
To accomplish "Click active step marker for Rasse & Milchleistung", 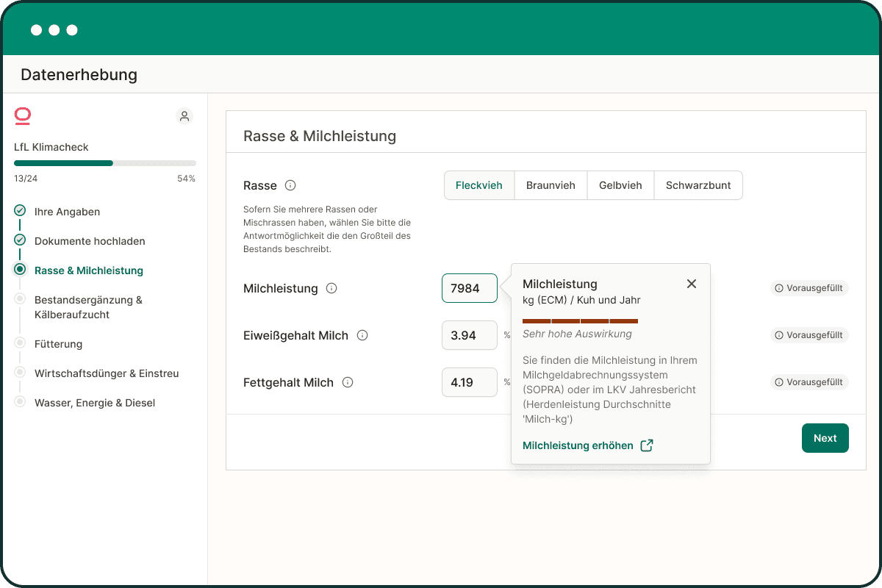I will point(20,269).
